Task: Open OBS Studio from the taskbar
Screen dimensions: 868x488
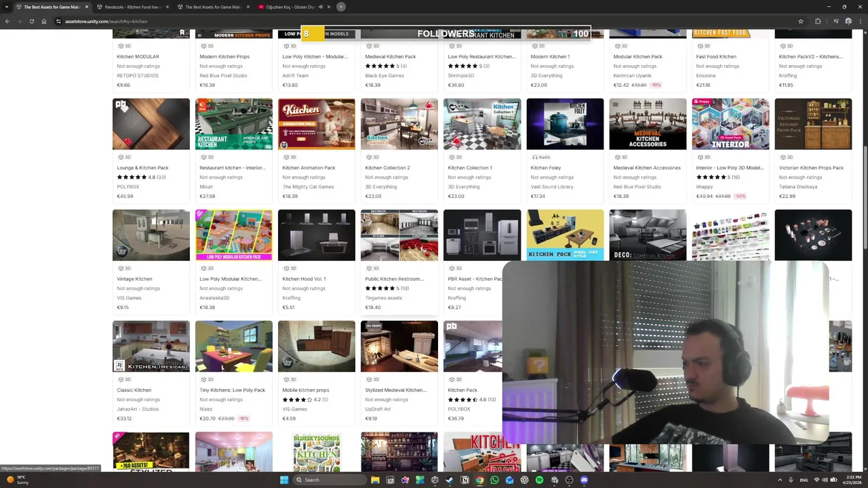Action: pos(569,480)
